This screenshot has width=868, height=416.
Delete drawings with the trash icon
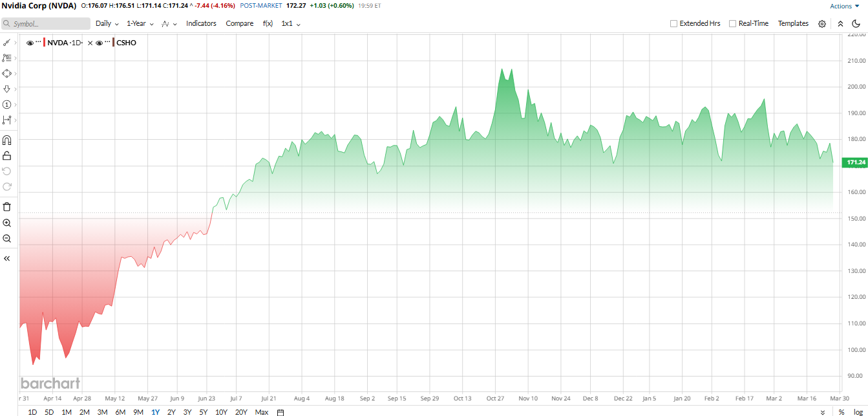(x=6, y=207)
